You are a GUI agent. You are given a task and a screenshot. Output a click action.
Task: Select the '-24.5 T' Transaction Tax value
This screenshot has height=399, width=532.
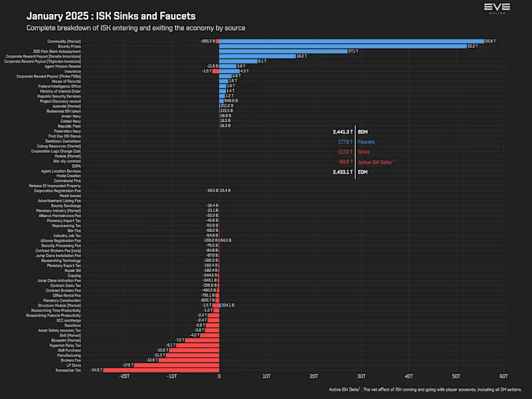click(x=96, y=370)
